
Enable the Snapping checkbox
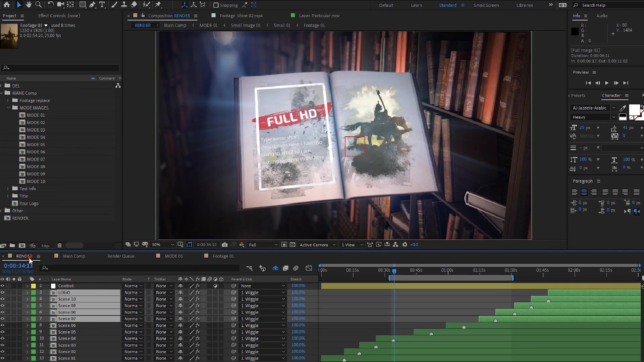click(x=216, y=5)
